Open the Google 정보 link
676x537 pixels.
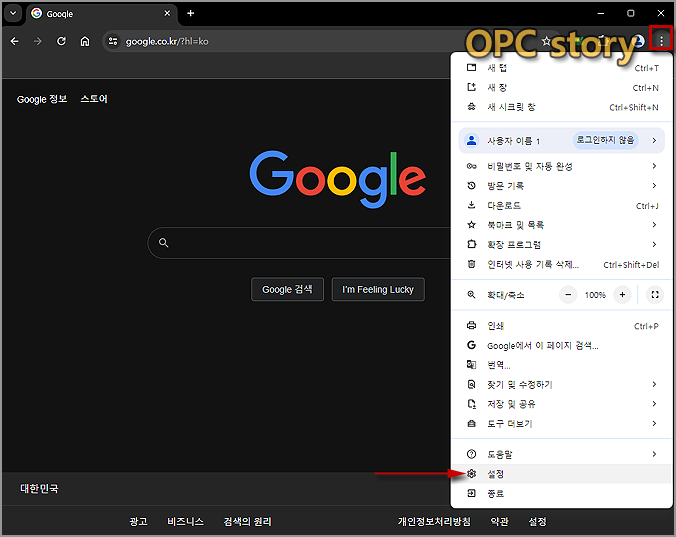pos(42,99)
